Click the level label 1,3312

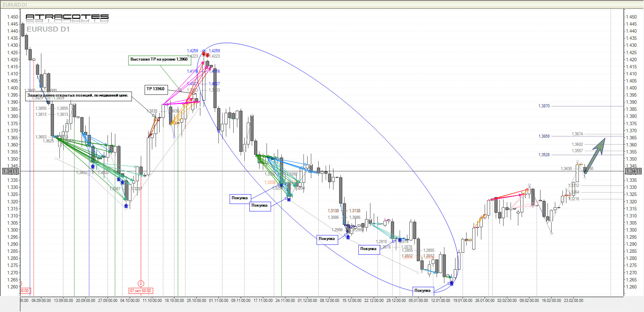(x=574, y=185)
